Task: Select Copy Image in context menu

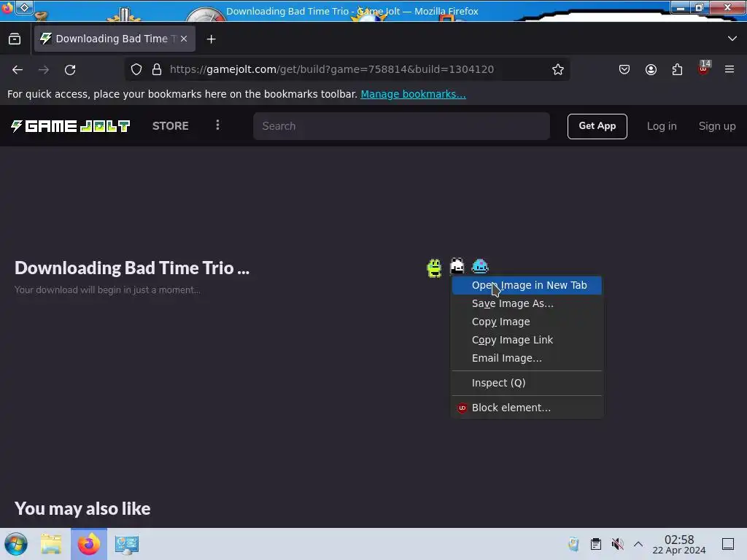Action: pyautogui.click(x=527, y=322)
